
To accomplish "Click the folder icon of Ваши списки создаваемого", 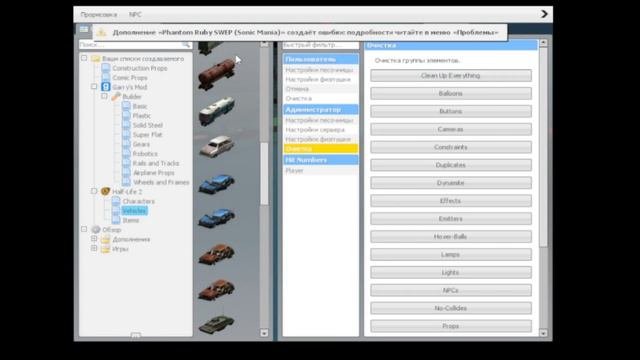I will (96, 58).
